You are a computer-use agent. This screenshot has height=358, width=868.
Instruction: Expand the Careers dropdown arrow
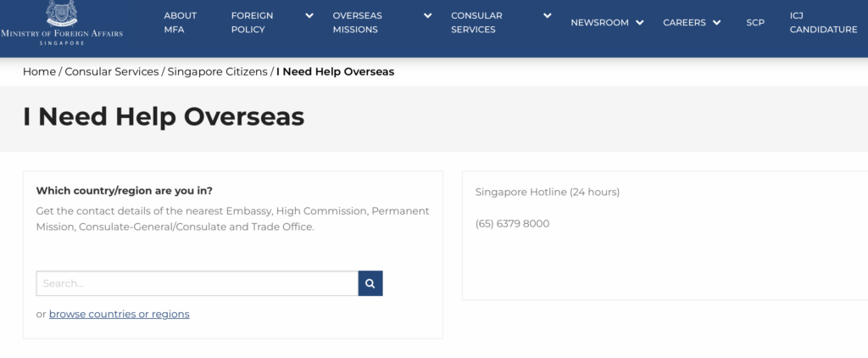tap(717, 23)
